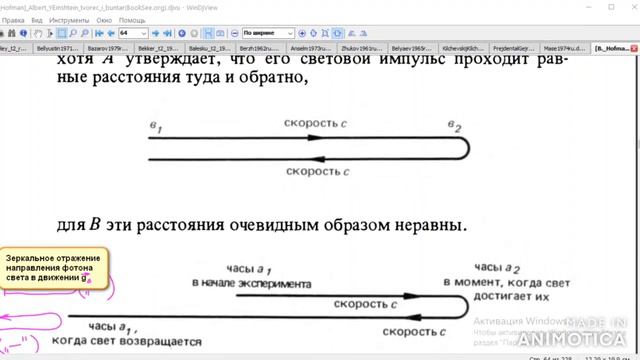Viewport: 640px width, 360px height.
Task: Click the yellow annotation note 'Зеркальное отражение'
Action: [x=53, y=268]
